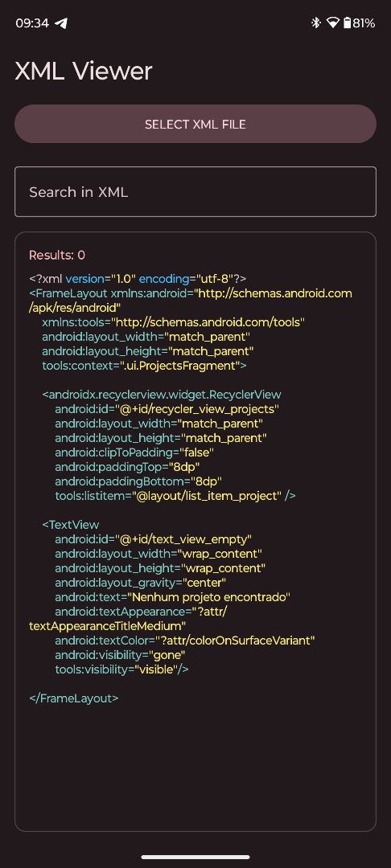Tap the tools:context ProjectsFragment line
The image size is (391, 868).
click(x=144, y=366)
